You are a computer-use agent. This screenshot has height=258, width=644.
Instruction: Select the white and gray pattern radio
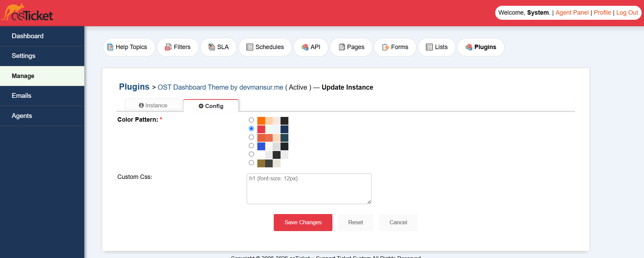point(252,154)
